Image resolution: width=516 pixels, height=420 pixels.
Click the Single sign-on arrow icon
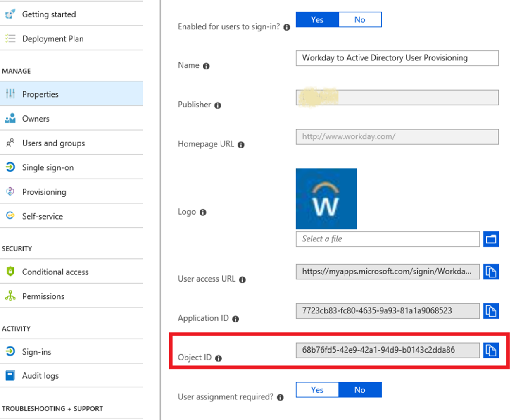click(10, 167)
